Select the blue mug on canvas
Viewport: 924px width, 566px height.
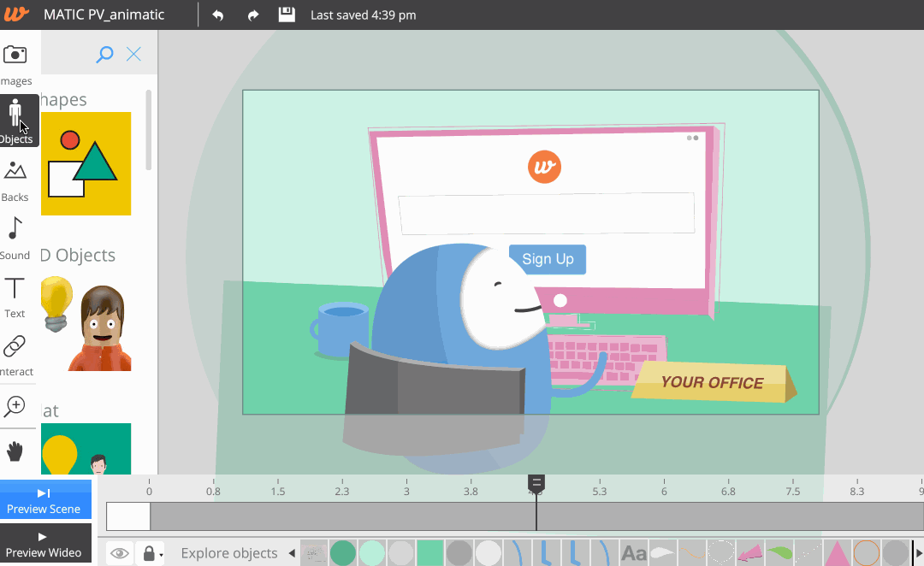340,330
